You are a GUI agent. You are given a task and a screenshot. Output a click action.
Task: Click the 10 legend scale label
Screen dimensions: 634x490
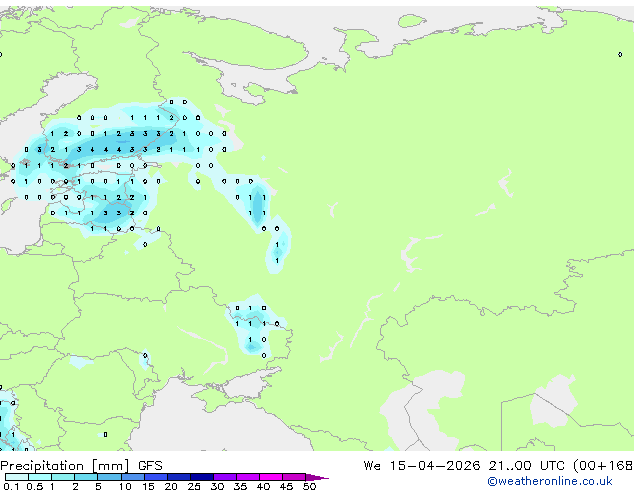tap(125, 486)
